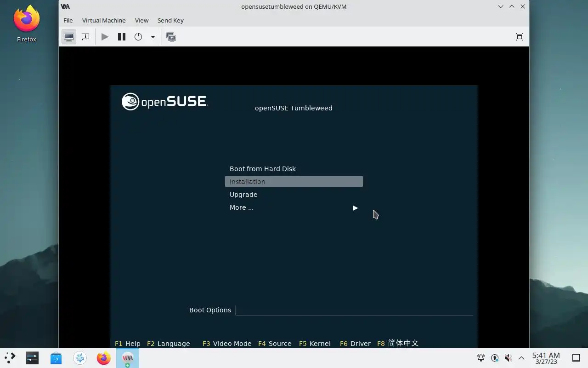The image size is (588, 368).
Task: Open the clock showing 5:41 AM
Action: (546, 358)
